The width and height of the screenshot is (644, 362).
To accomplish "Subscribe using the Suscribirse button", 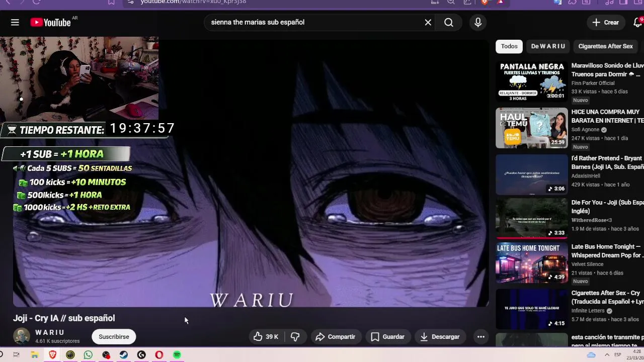I will tap(114, 337).
